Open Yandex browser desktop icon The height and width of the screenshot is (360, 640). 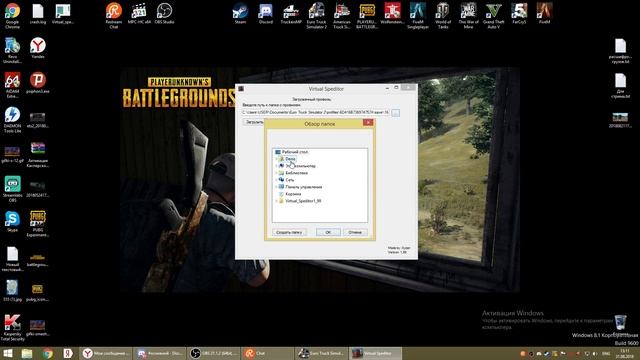click(38, 48)
